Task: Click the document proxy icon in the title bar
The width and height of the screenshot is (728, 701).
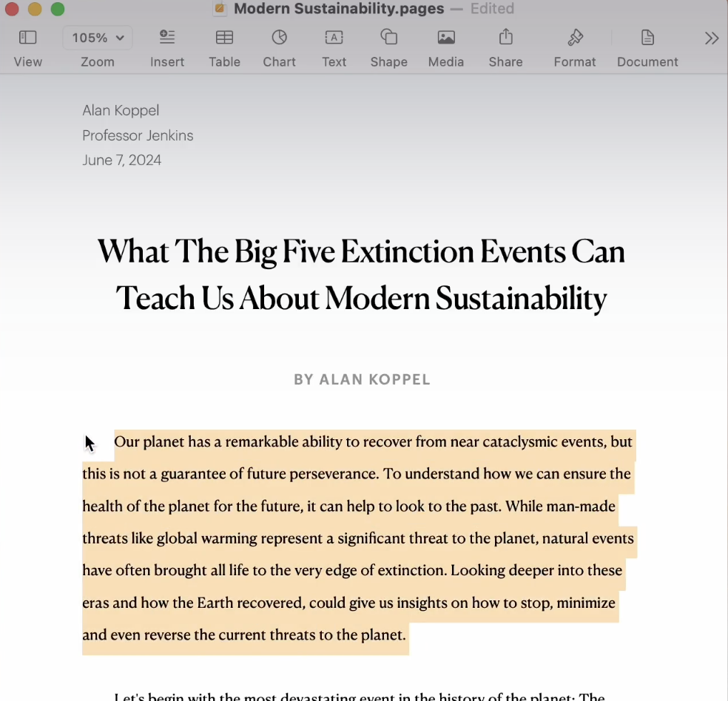Action: pyautogui.click(x=220, y=8)
